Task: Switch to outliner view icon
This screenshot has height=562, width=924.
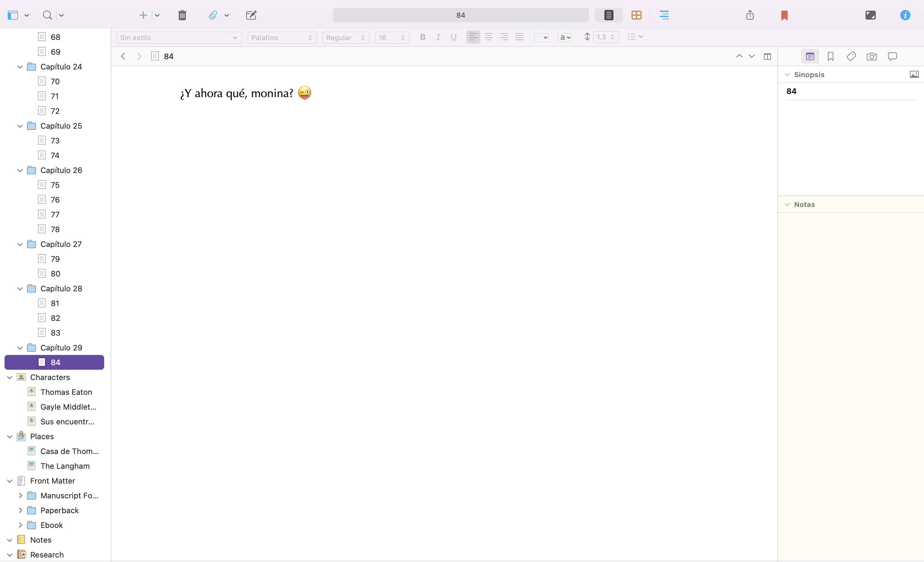Action: 664,15
